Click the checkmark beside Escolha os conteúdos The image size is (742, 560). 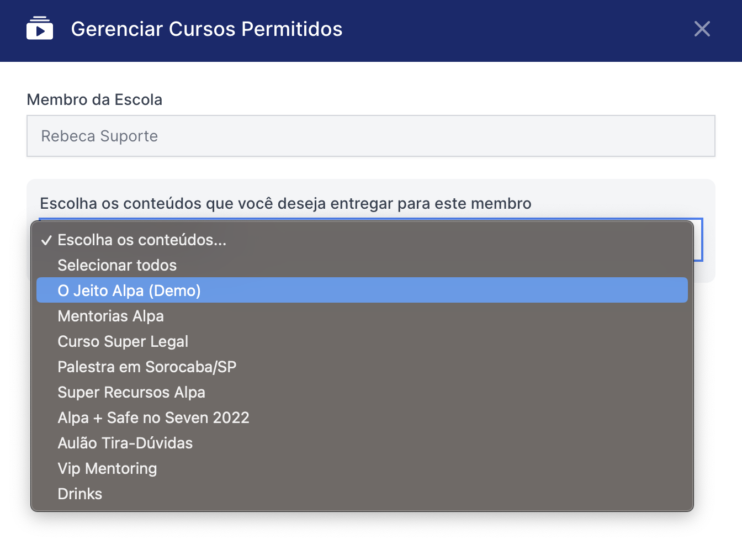click(47, 240)
